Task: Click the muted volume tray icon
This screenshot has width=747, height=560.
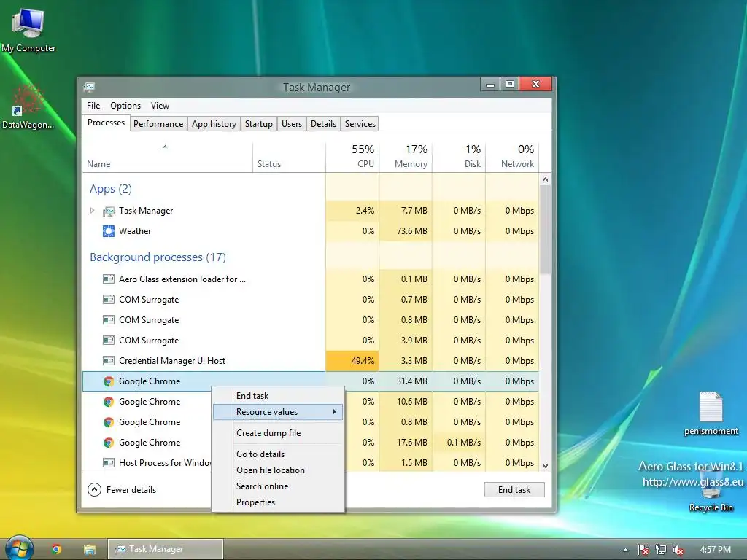Action: pos(678,550)
